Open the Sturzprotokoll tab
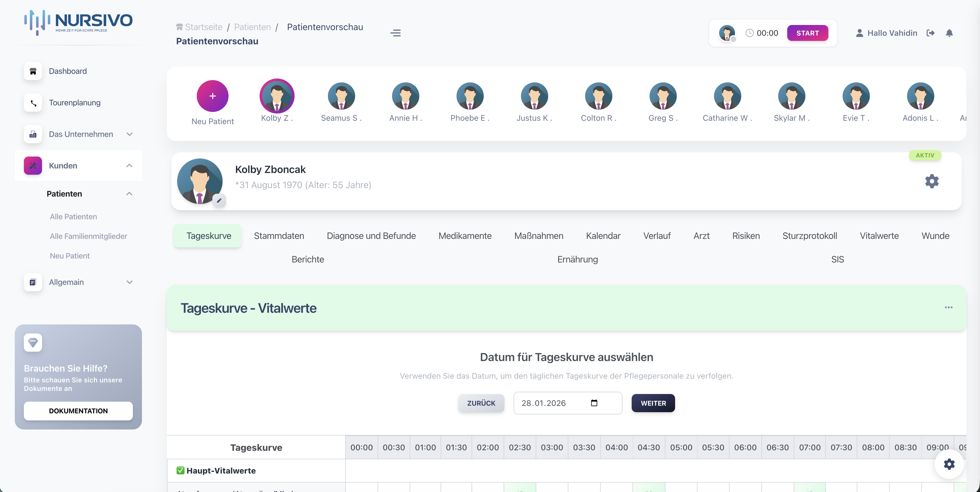980x492 pixels. pos(810,236)
